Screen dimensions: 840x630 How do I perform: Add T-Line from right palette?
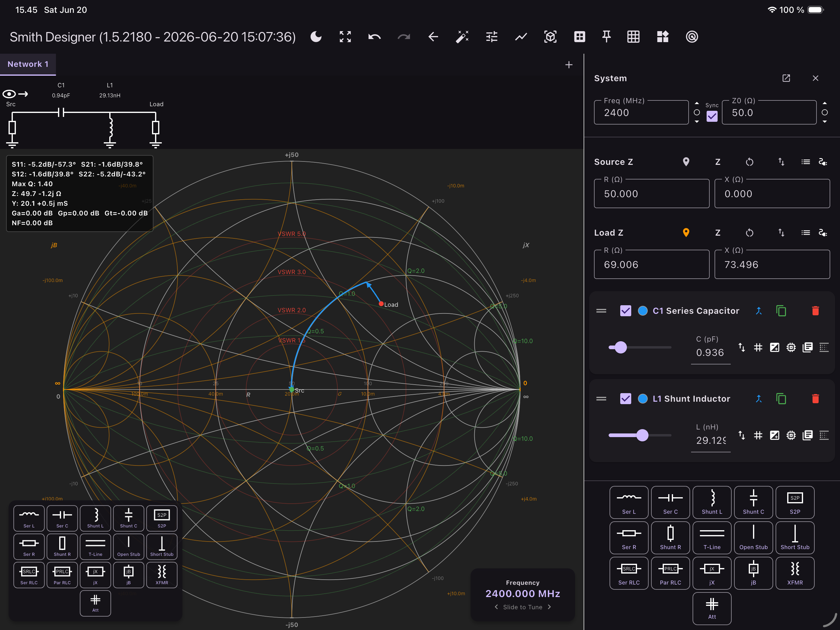[x=711, y=537]
